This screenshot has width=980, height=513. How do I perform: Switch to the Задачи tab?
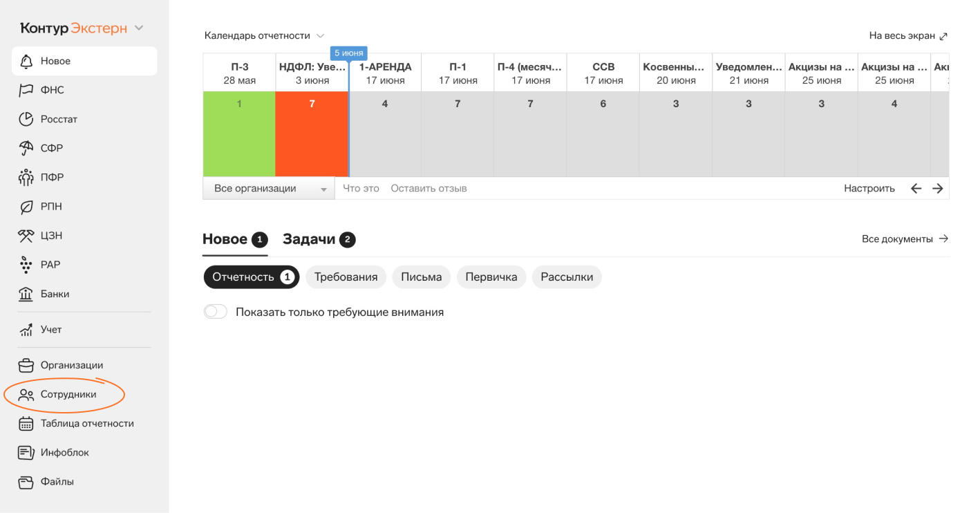(x=319, y=239)
